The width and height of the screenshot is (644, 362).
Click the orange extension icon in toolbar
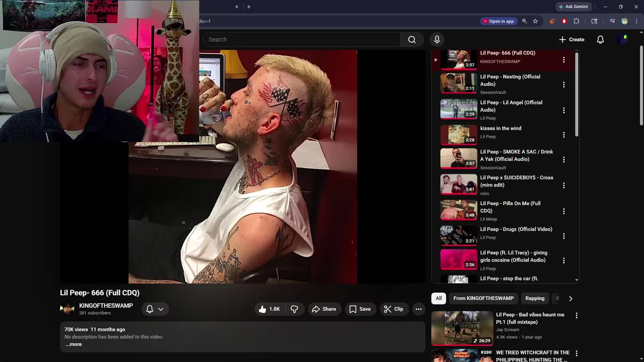pos(552,21)
